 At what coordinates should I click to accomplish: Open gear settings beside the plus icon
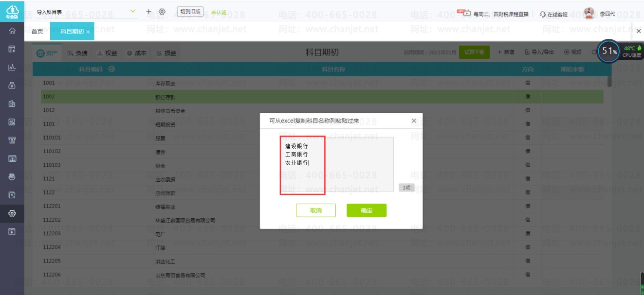(x=162, y=11)
